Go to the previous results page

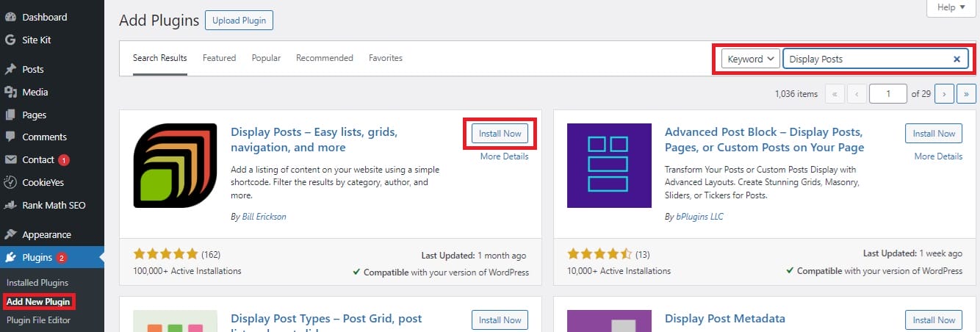[x=857, y=94]
